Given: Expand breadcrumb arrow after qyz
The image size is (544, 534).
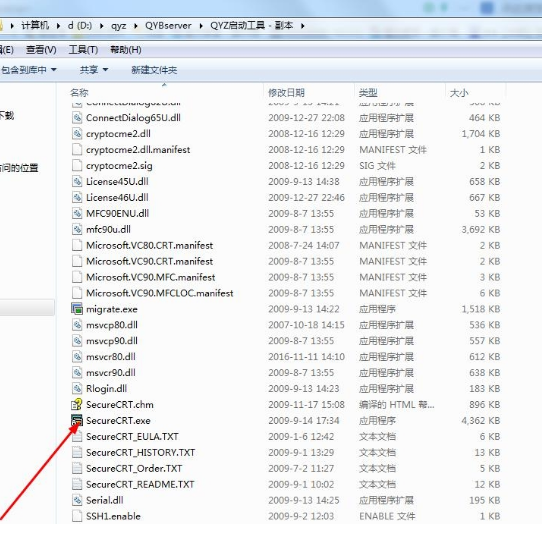Looking at the screenshot, I should [135, 26].
